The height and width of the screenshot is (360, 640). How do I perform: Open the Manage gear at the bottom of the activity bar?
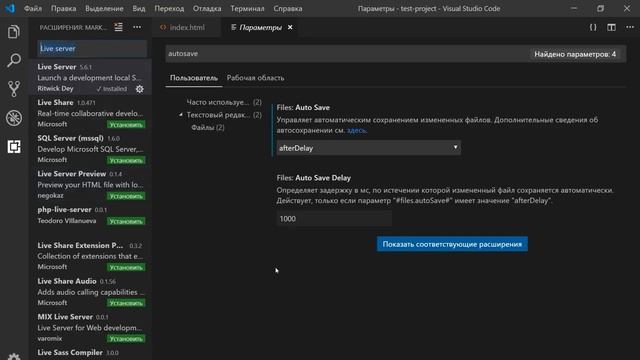pos(14,356)
